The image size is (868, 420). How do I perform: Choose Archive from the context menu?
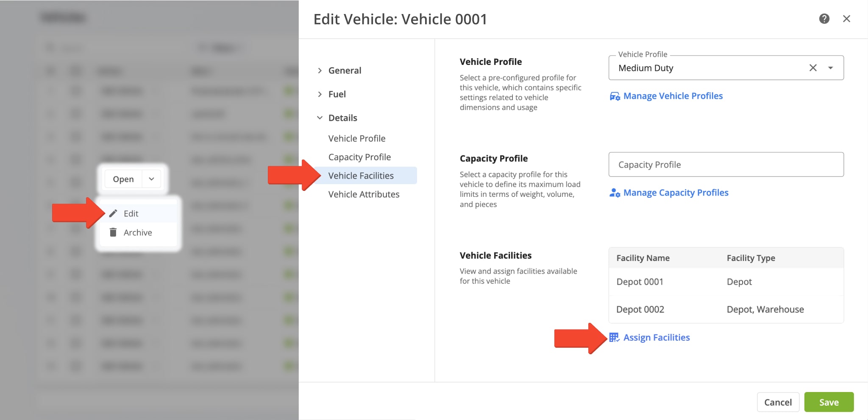tap(138, 232)
